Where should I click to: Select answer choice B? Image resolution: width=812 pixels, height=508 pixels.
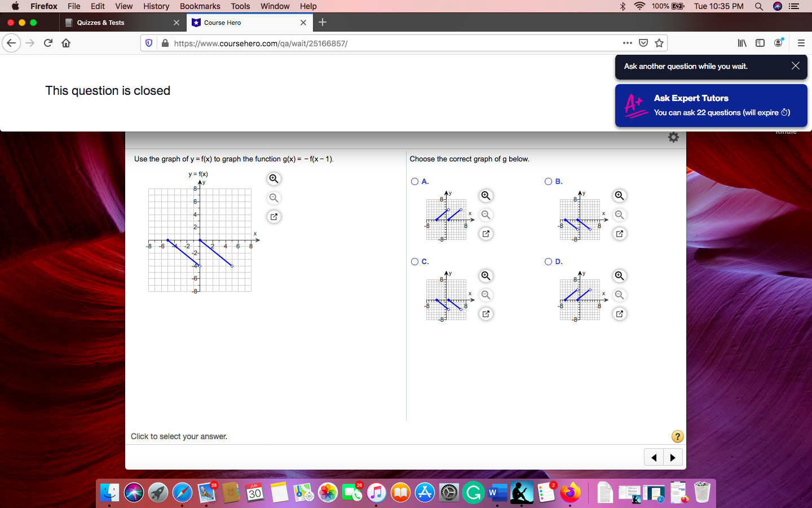click(548, 181)
